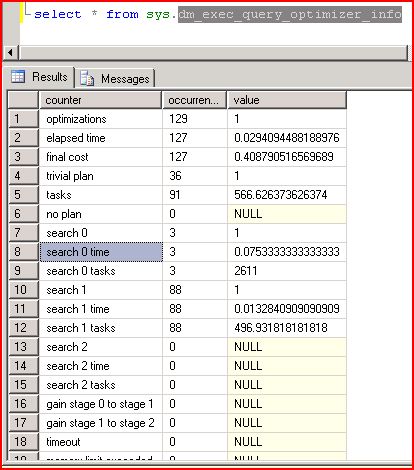The height and width of the screenshot is (470, 414).
Task: Click the Results grid tab icon
Action: click(18, 77)
